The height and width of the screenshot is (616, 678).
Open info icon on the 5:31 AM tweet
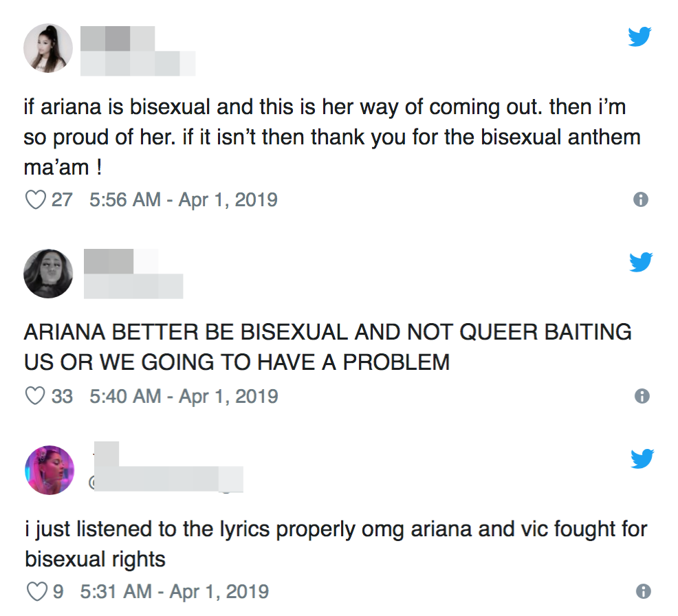point(644,591)
